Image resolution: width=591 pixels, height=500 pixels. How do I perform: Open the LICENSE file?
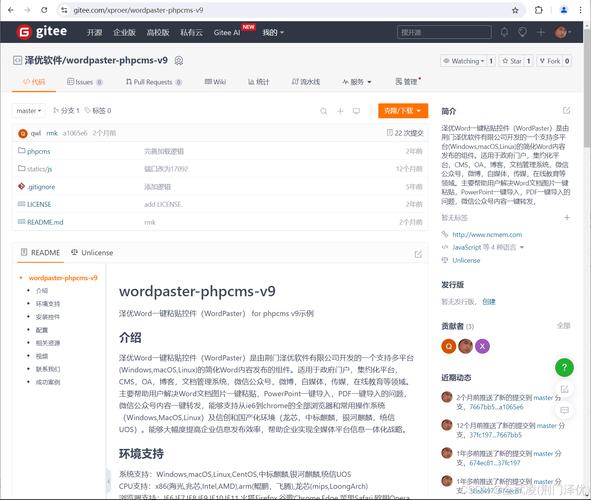(39, 204)
